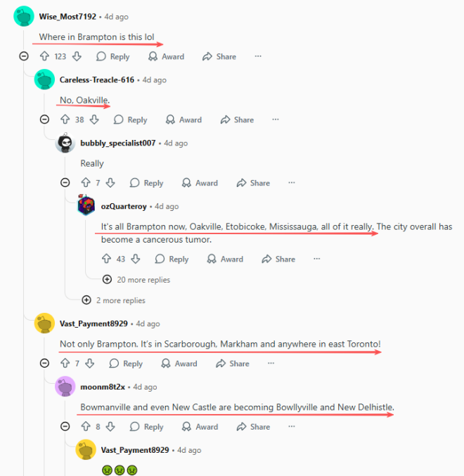
Task: Award bubbly_specialist007's "Really" comment
Action: (x=200, y=183)
